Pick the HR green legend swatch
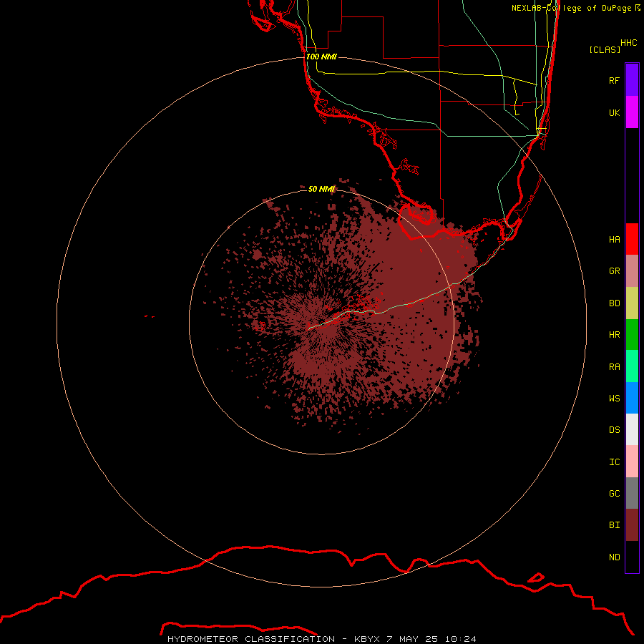 point(632,335)
